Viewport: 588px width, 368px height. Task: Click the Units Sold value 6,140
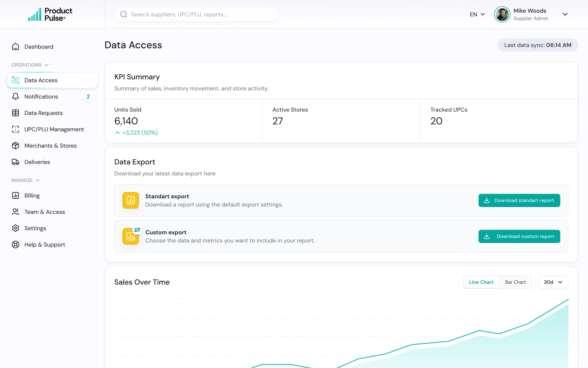(126, 121)
